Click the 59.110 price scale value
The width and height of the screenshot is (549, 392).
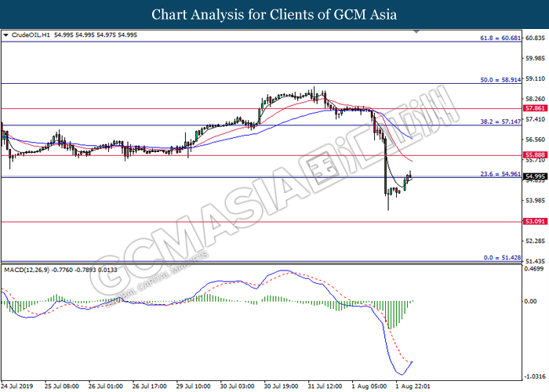point(536,78)
